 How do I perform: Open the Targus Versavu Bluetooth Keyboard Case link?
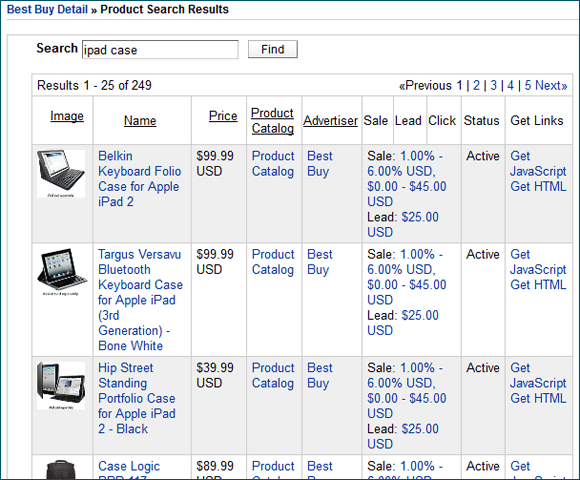[x=140, y=300]
